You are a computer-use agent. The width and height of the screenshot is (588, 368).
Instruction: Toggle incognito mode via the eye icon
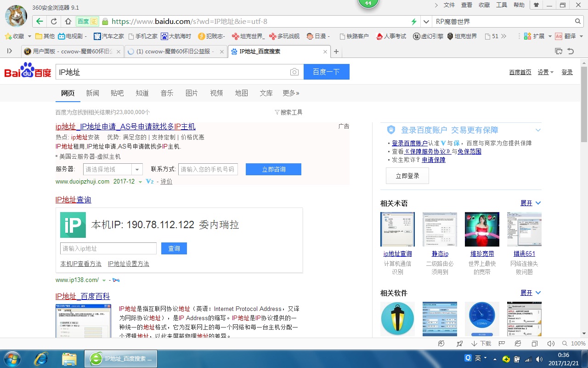tap(441, 343)
